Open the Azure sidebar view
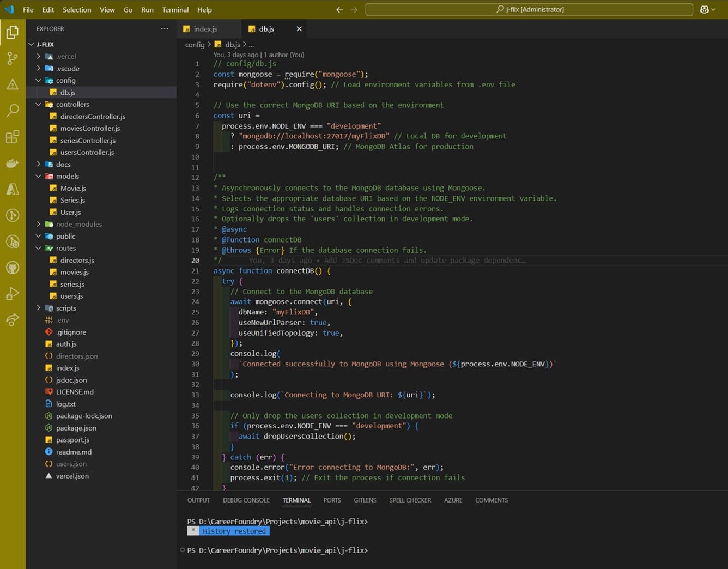Image resolution: width=728 pixels, height=569 pixels. coord(12,189)
